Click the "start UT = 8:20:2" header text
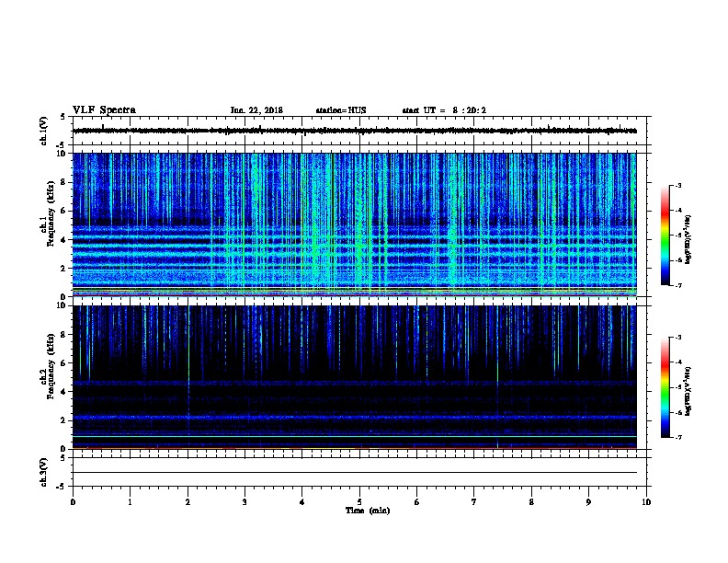Viewport: 728px width, 563px height. tap(444, 110)
